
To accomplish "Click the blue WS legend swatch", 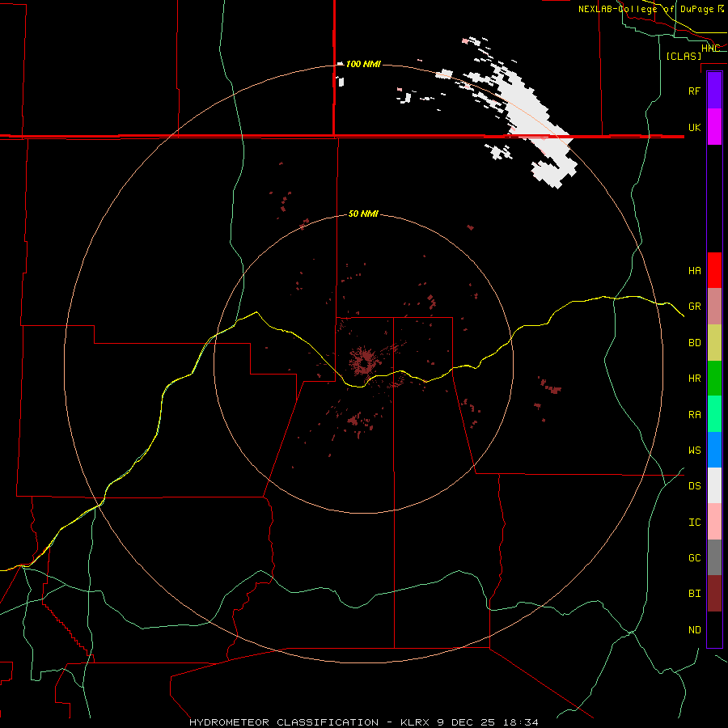I will (714, 450).
